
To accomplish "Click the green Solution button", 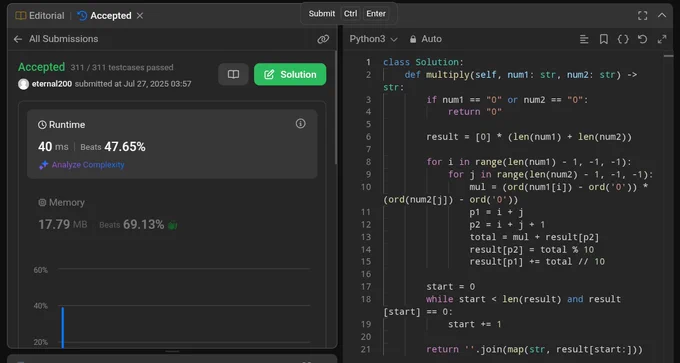I will tap(290, 74).
